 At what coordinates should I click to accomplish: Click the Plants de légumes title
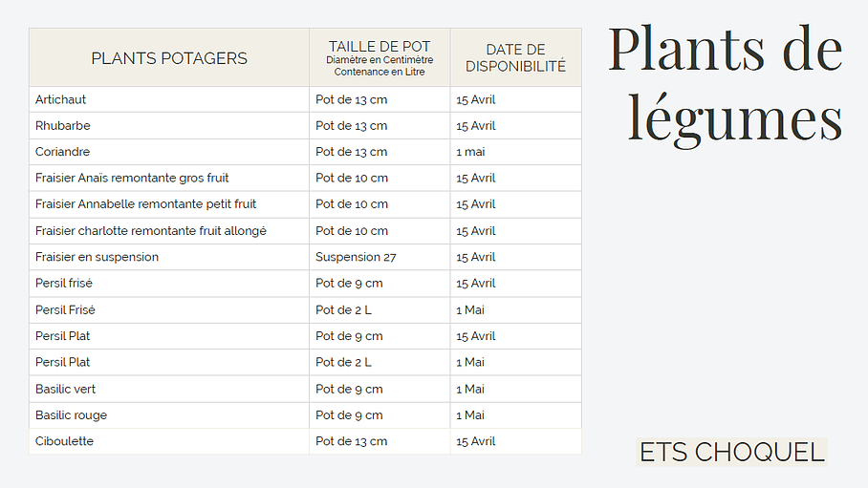727,84
